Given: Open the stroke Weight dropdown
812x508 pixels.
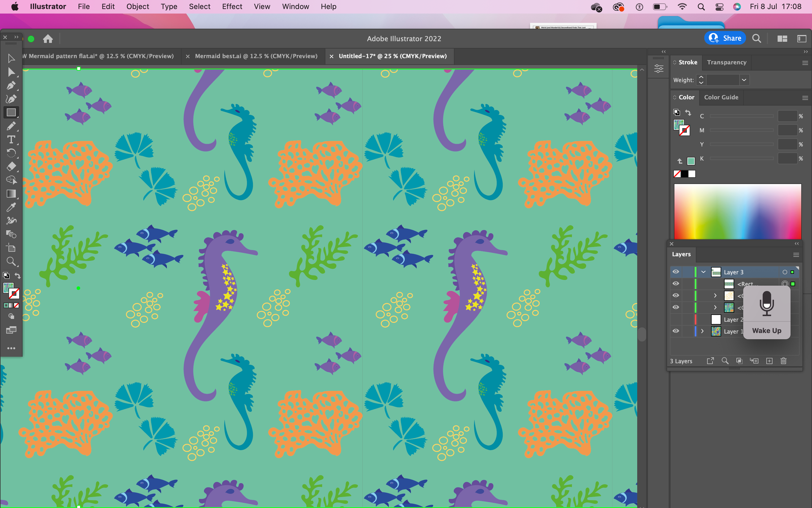Looking at the screenshot, I should (744, 80).
